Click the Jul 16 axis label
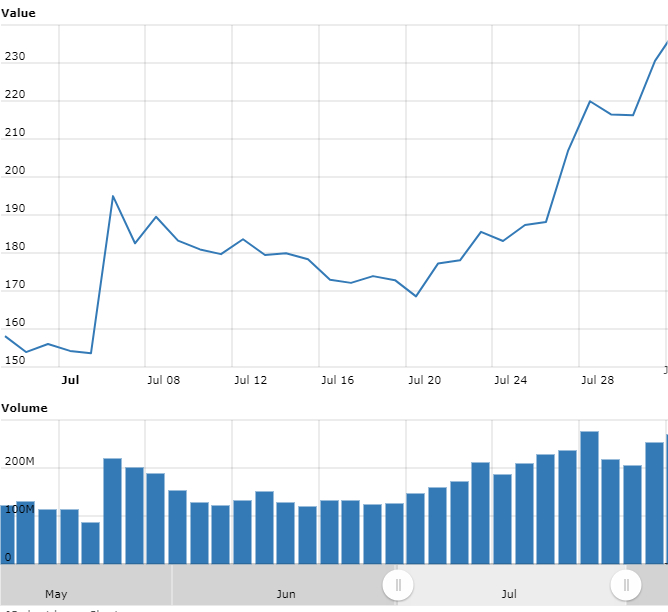Image resolution: width=668 pixels, height=612 pixels. [337, 380]
